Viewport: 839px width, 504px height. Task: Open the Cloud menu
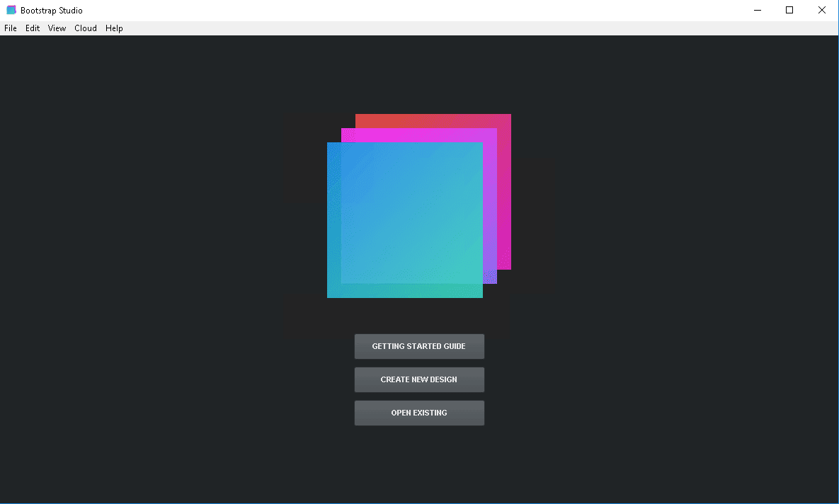click(86, 28)
